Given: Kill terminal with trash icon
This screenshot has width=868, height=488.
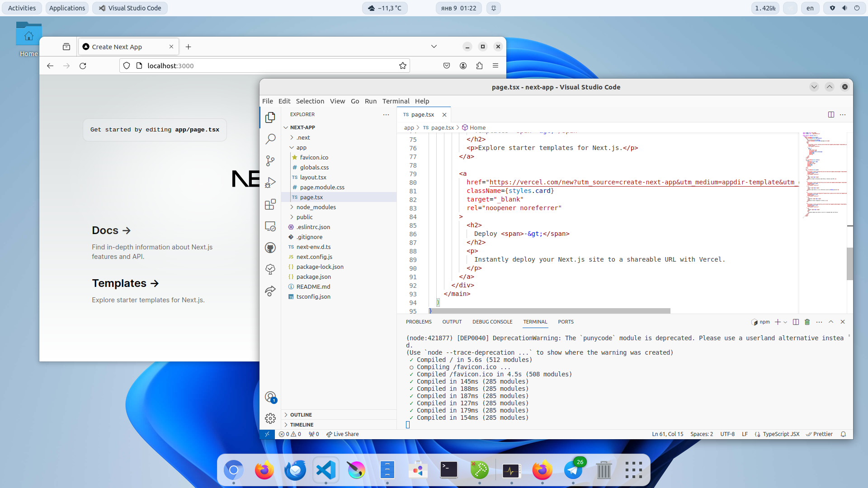Looking at the screenshot, I should (x=807, y=322).
